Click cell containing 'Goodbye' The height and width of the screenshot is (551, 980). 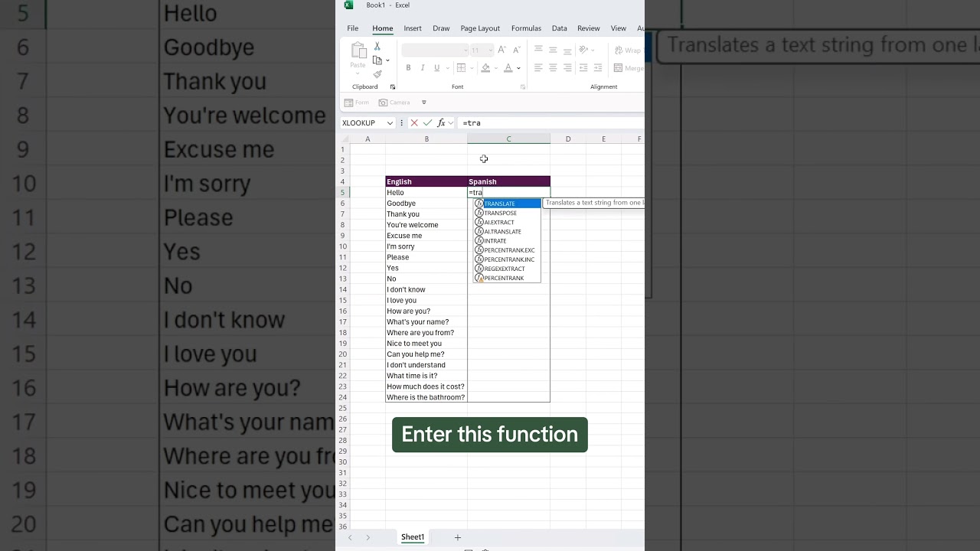426,204
